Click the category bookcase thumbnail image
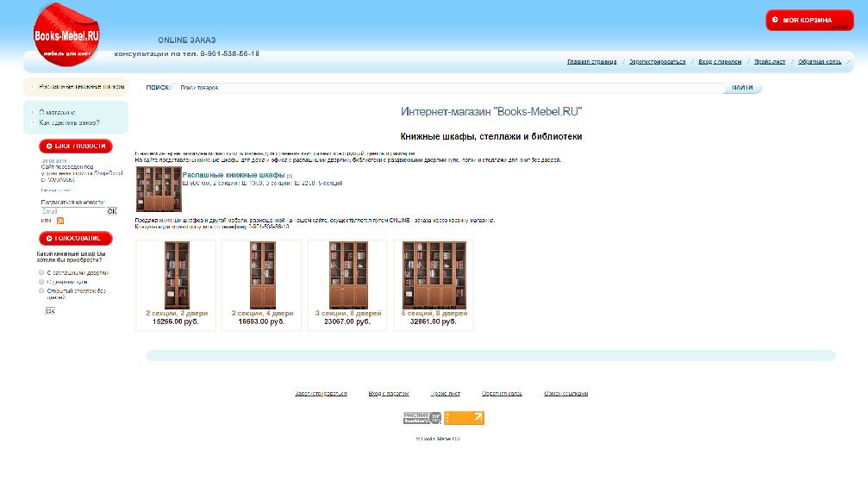Viewport: 868px width, 493px height. 159,189
